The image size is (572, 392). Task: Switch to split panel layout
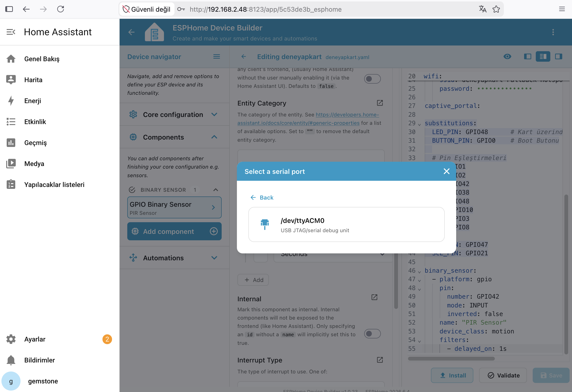[x=543, y=57]
